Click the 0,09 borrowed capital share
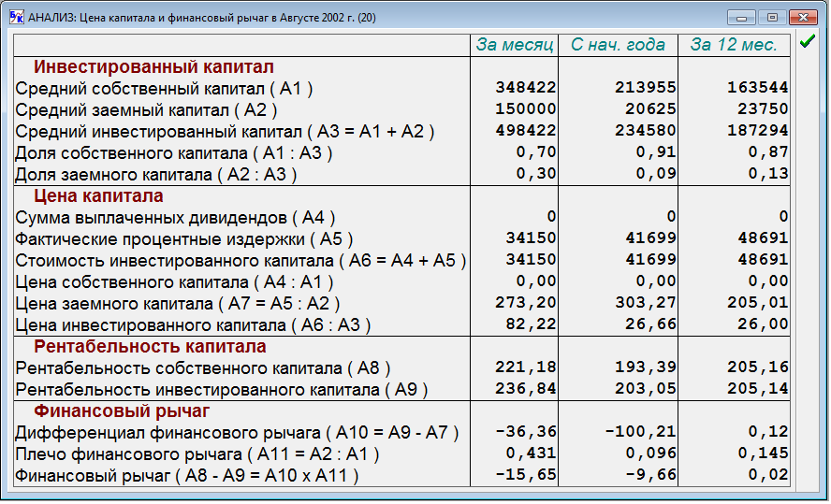The height and width of the screenshot is (504, 831). coord(656,174)
